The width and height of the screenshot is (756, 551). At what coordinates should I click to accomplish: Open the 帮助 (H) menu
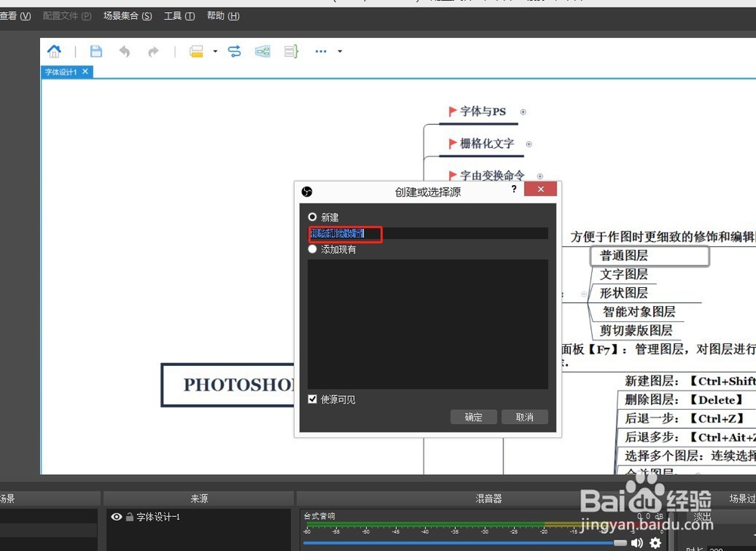pyautogui.click(x=223, y=16)
